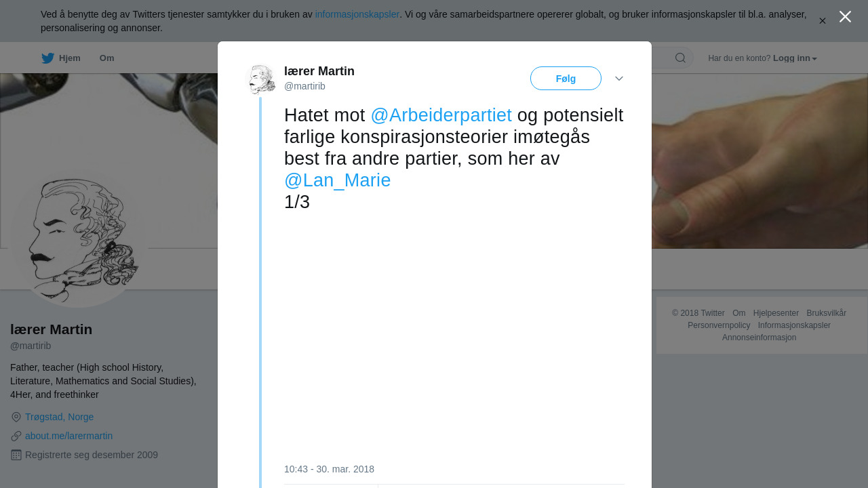The image size is (868, 488).
Task: Open the Om menu item
Action: pyautogui.click(x=106, y=58)
